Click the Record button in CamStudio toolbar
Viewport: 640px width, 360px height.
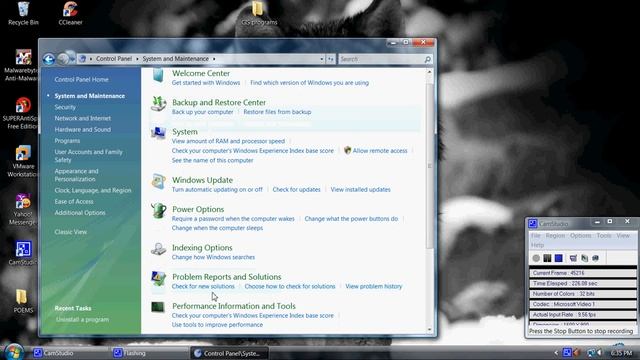(x=536, y=258)
